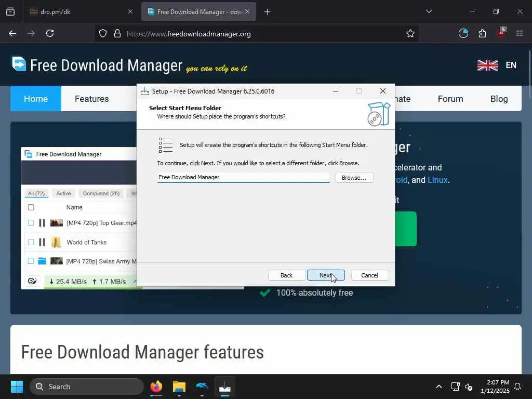
Task: Open the site security padlock info
Action: 117,34
